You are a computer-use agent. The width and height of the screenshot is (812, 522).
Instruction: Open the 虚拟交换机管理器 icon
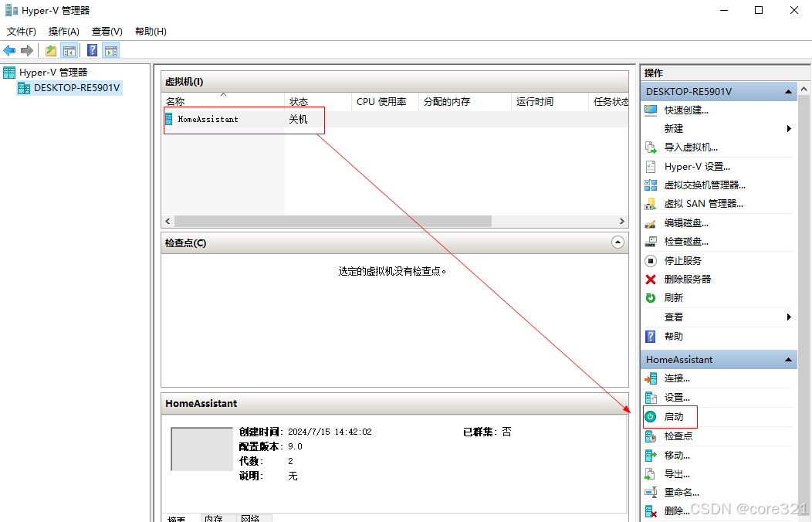[651, 185]
